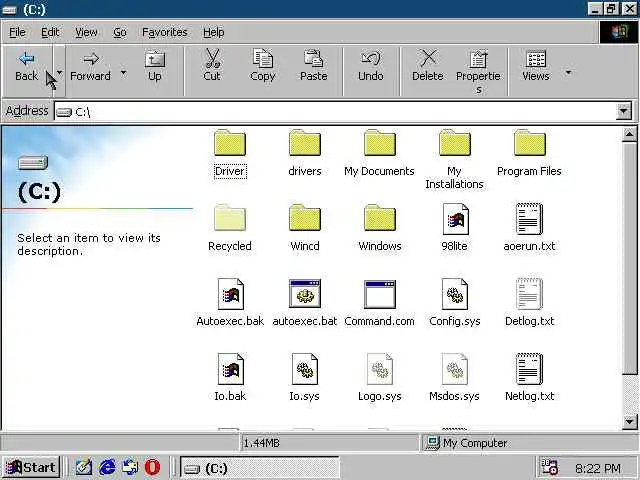Screen dimensions: 640x480
Task: Click the scroll up arrow
Action: tap(629, 134)
